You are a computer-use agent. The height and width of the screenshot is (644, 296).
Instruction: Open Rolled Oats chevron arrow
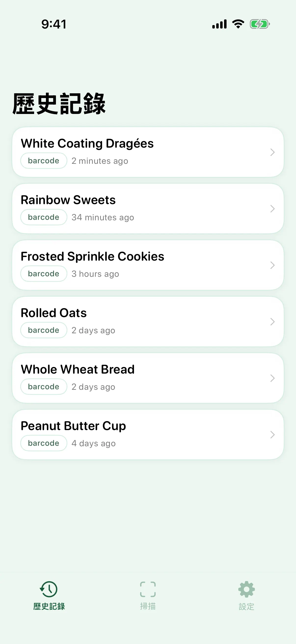coord(272,322)
